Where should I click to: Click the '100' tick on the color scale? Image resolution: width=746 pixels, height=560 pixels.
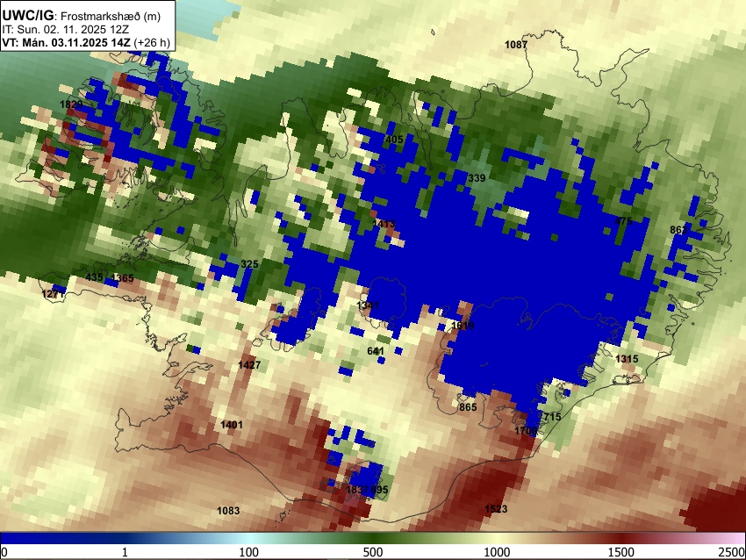coord(249,552)
